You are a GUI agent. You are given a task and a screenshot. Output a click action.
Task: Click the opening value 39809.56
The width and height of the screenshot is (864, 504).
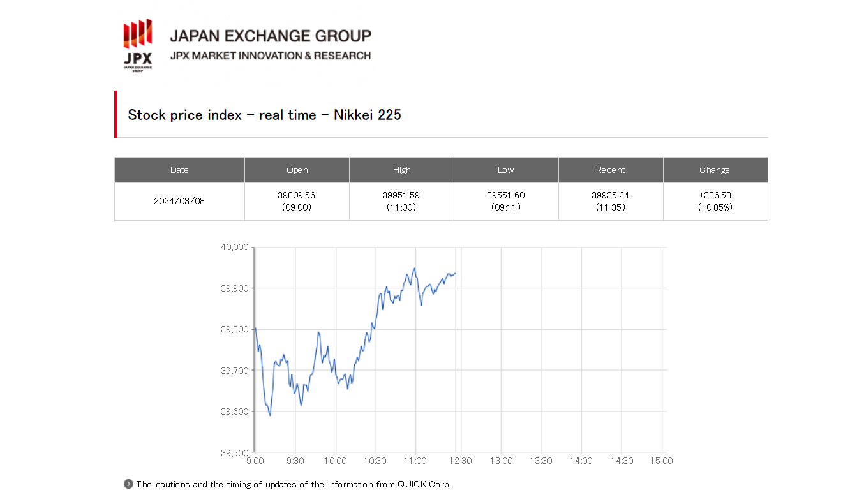[297, 195]
